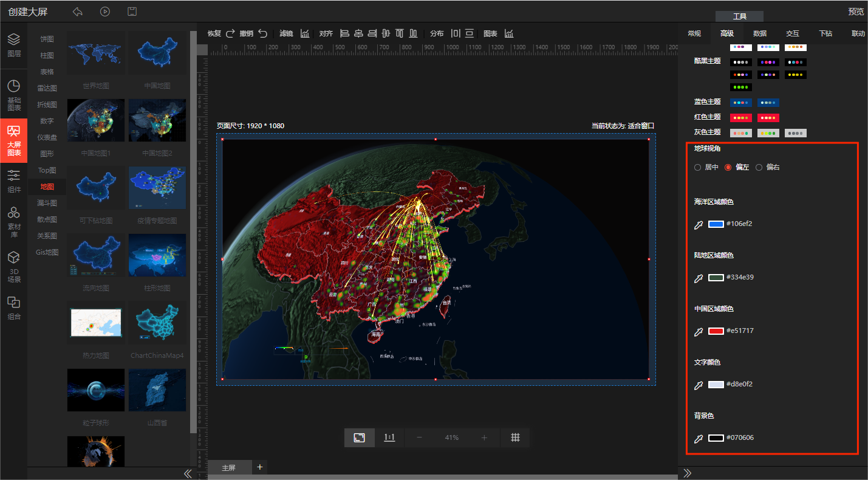Select the 雷达图 chart category
Image resolution: width=868 pixels, height=480 pixels.
[x=47, y=88]
